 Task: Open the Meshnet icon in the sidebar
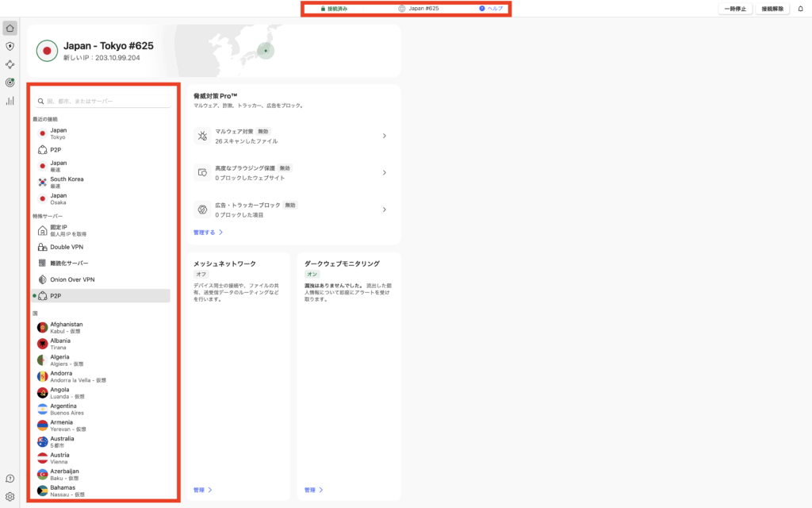[10, 64]
